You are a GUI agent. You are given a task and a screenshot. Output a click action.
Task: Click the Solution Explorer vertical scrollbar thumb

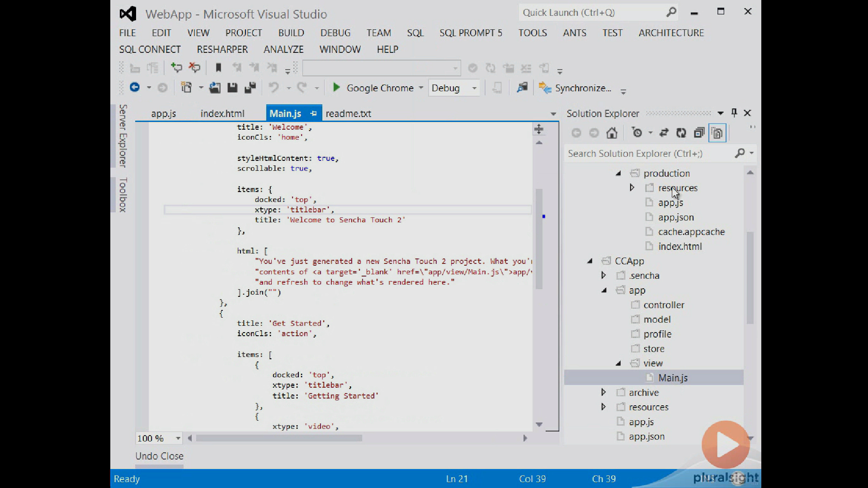click(x=750, y=278)
